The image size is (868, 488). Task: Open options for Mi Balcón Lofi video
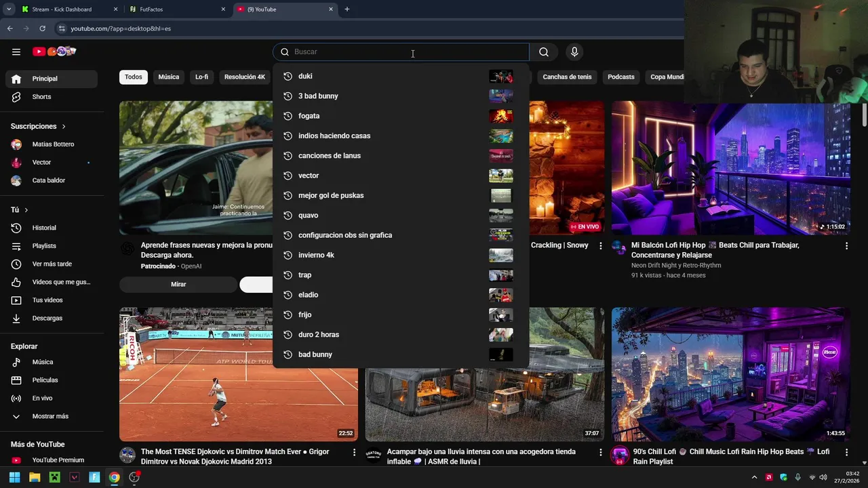coord(846,245)
